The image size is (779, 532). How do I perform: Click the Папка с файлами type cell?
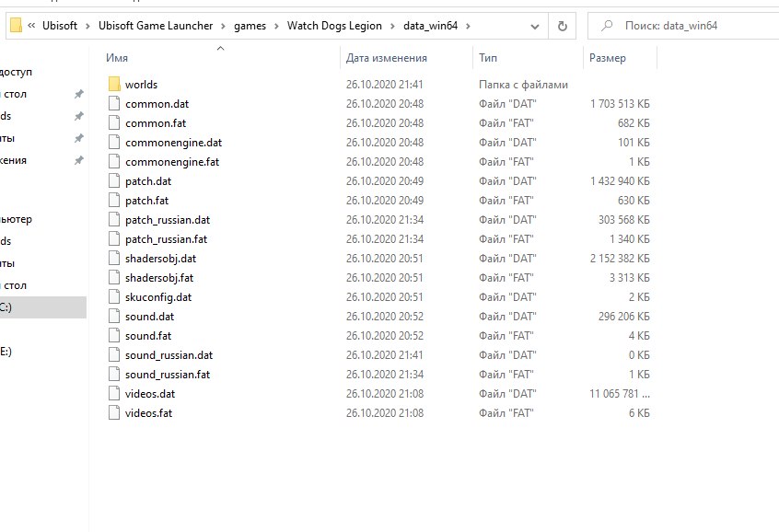click(523, 85)
